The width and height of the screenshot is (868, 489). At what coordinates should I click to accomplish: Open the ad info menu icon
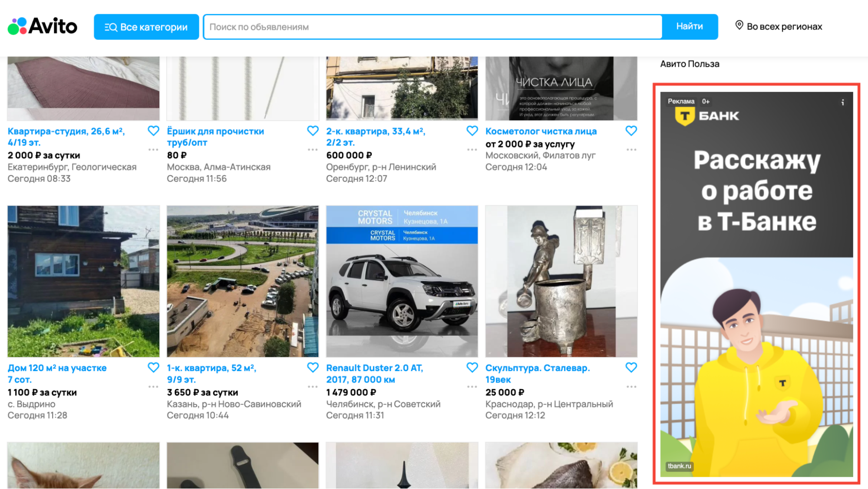point(842,102)
